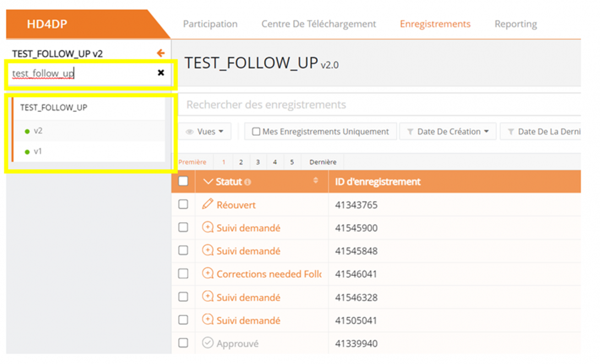This screenshot has height=364, width=600.
Task: Click the info icon beside Statut header
Action: (248, 182)
